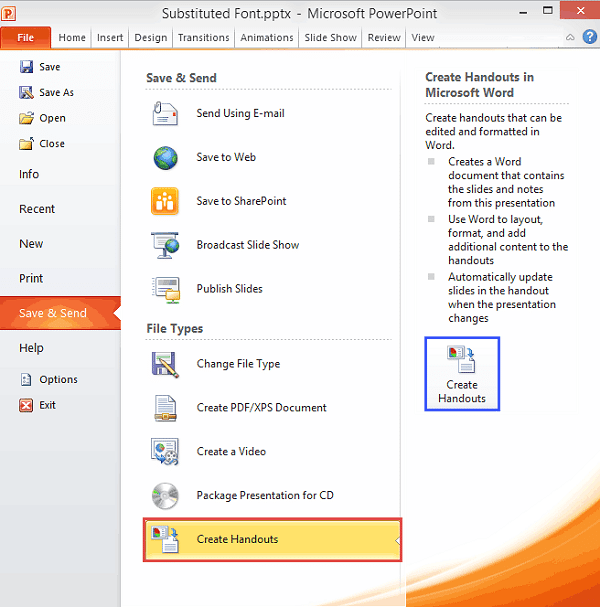Click the Create PDF/XPS Document icon
Viewport: 600px width, 607px height.
[x=165, y=408]
